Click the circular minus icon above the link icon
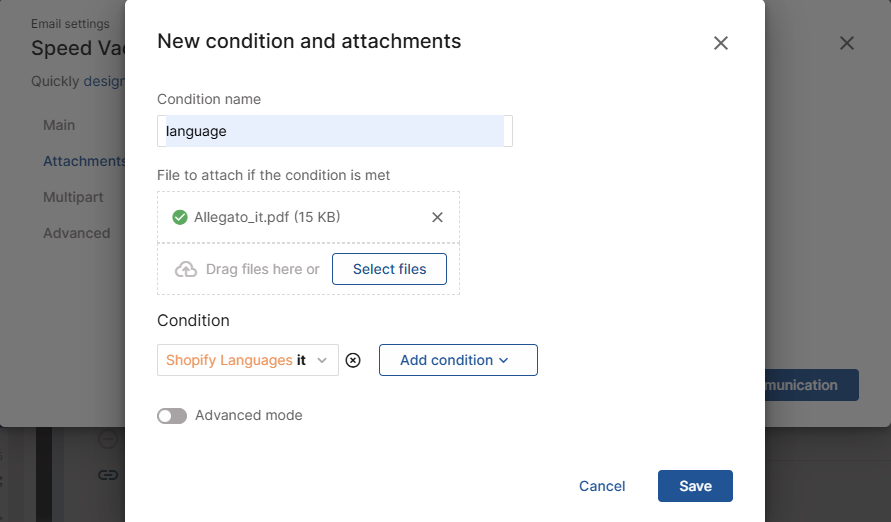Screen dimensions: 891x522 point(108,440)
